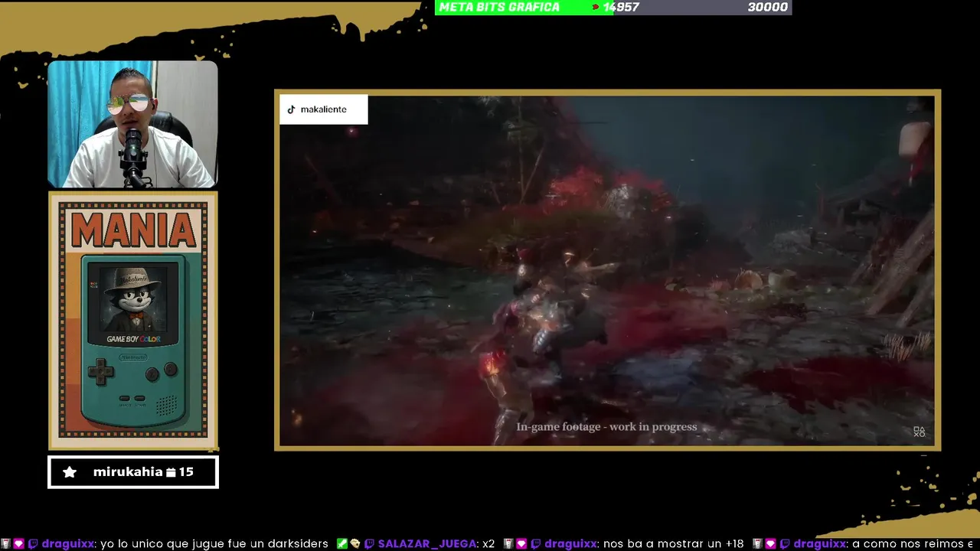Click the D-pad on the Game Boy Color image
980x551 pixels.
(x=100, y=373)
